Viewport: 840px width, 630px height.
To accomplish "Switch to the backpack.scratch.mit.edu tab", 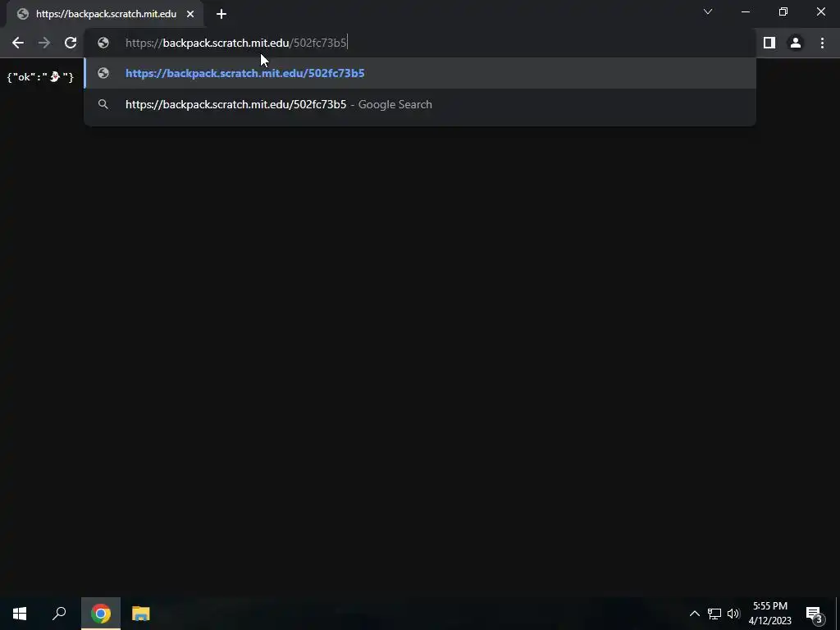I will (106, 15).
